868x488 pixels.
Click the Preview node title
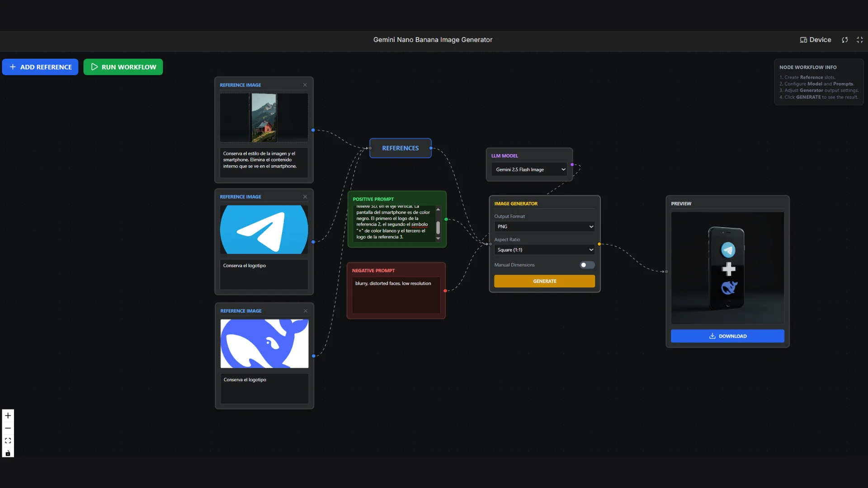[681, 204]
